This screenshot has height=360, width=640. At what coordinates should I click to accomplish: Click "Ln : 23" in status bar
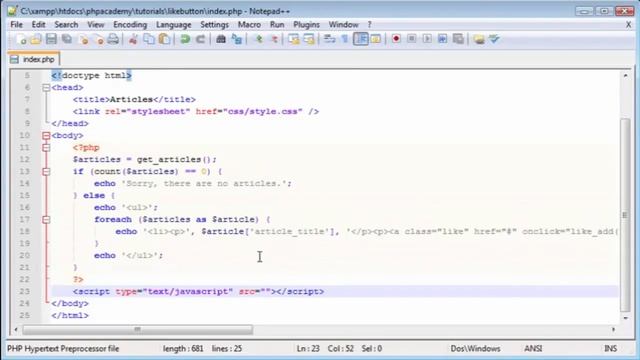(x=308, y=349)
